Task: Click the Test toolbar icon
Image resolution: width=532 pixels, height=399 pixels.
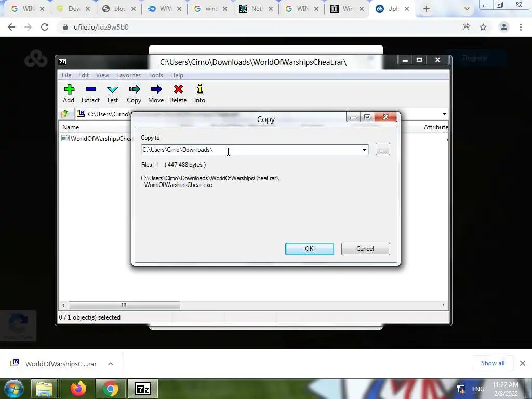Action: (x=112, y=94)
